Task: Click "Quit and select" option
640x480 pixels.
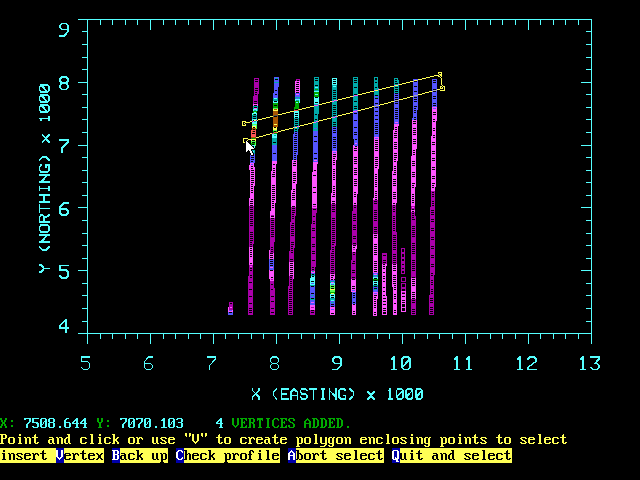Action: [452, 456]
